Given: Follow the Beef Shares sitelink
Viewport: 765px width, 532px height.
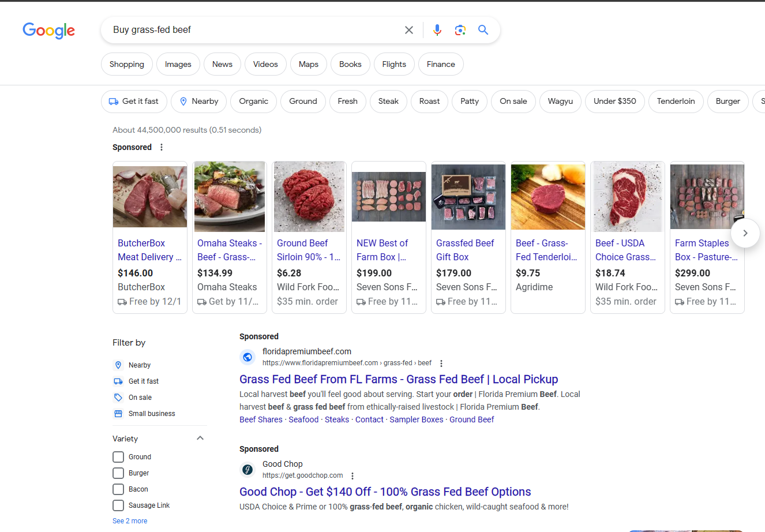Looking at the screenshot, I should tap(261, 420).
